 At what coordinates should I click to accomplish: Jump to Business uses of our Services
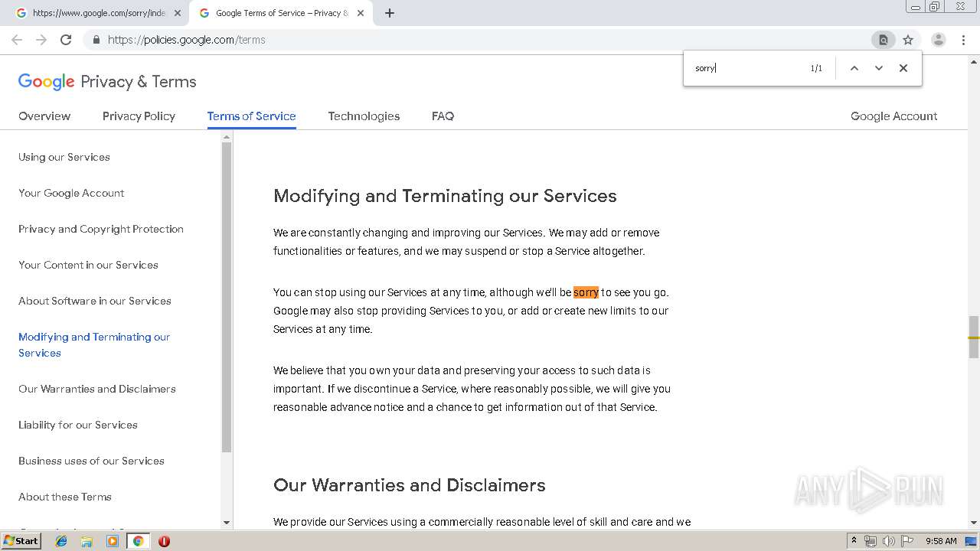click(x=91, y=461)
